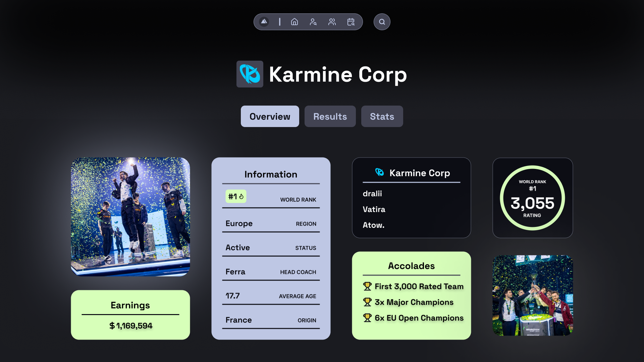The image size is (644, 362).
Task: Switch to the Results tab
Action: pyautogui.click(x=330, y=116)
